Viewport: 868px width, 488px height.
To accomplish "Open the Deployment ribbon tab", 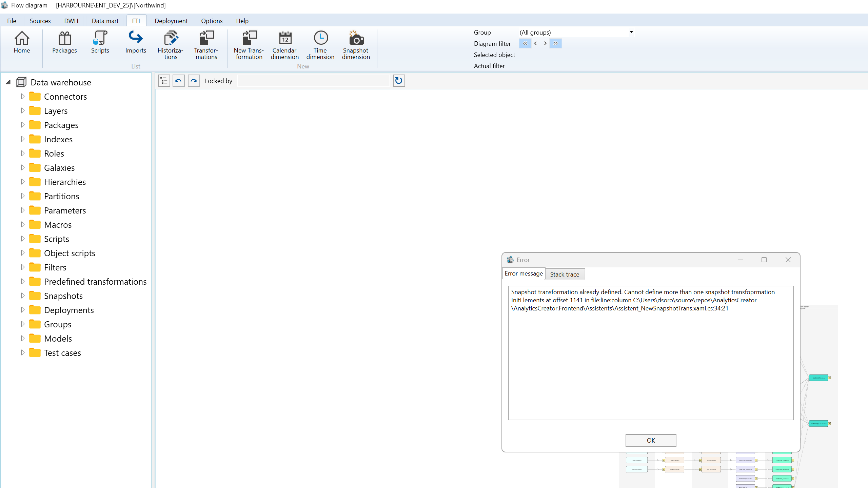I will point(171,21).
